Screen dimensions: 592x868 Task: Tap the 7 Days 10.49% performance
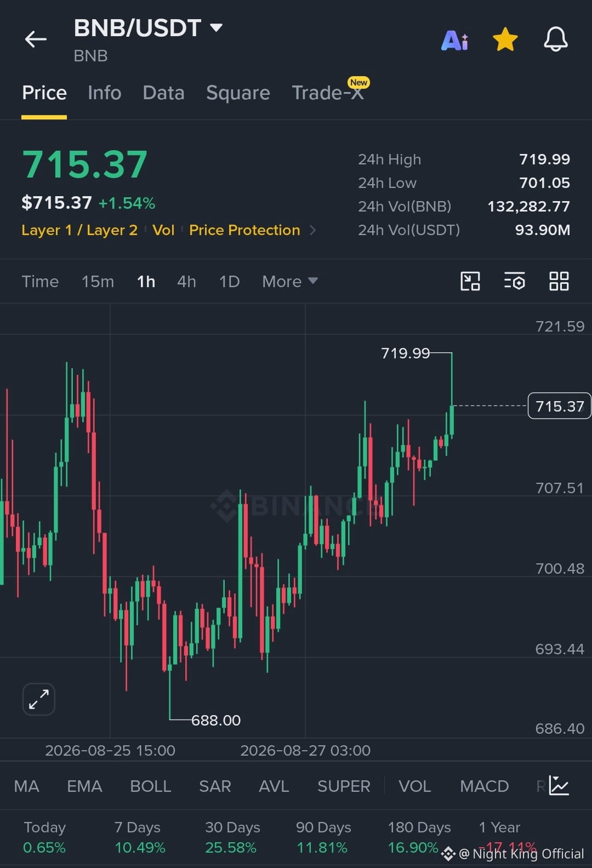(140, 837)
